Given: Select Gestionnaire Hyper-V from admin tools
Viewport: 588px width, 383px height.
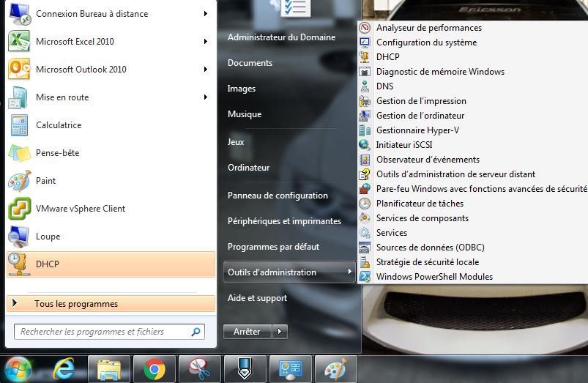Looking at the screenshot, I should [417, 130].
